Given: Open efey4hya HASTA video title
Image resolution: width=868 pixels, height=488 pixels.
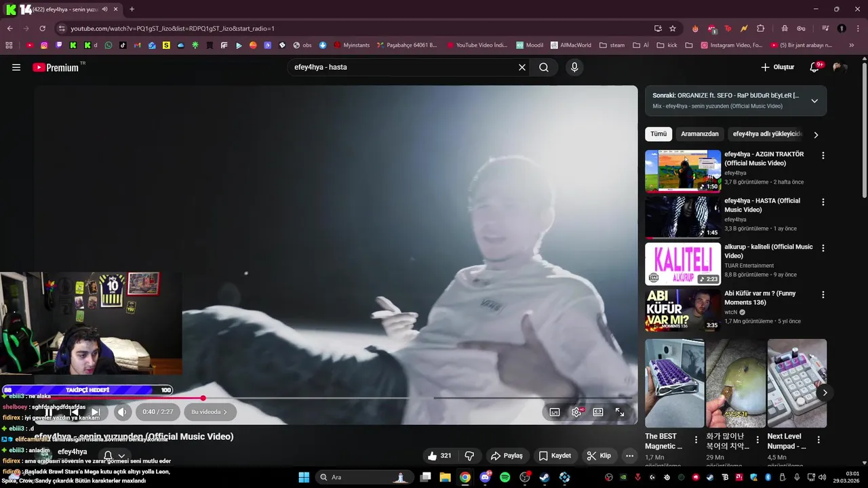Looking at the screenshot, I should point(762,205).
